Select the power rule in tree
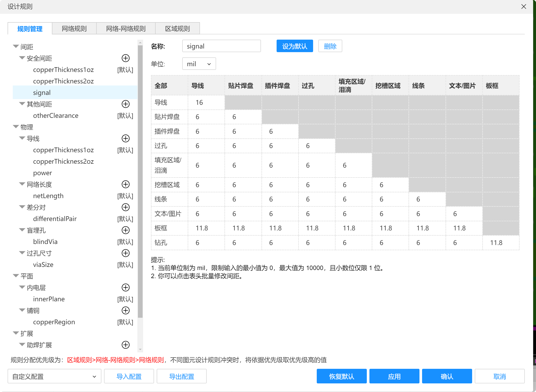Image resolution: width=536 pixels, height=392 pixels. [42, 173]
